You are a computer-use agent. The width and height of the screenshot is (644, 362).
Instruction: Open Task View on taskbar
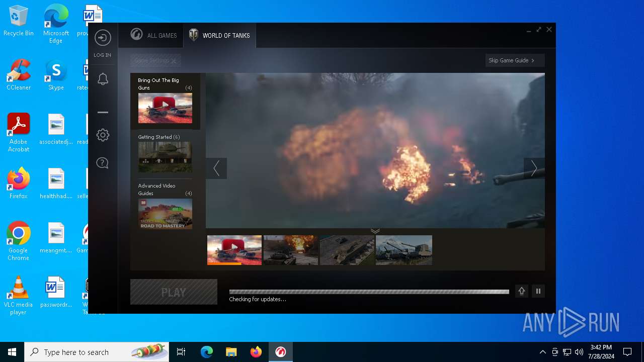pyautogui.click(x=181, y=352)
